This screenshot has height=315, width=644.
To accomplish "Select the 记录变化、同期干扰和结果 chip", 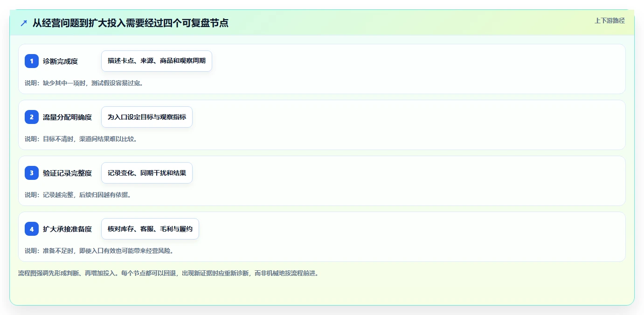I will point(147,173).
